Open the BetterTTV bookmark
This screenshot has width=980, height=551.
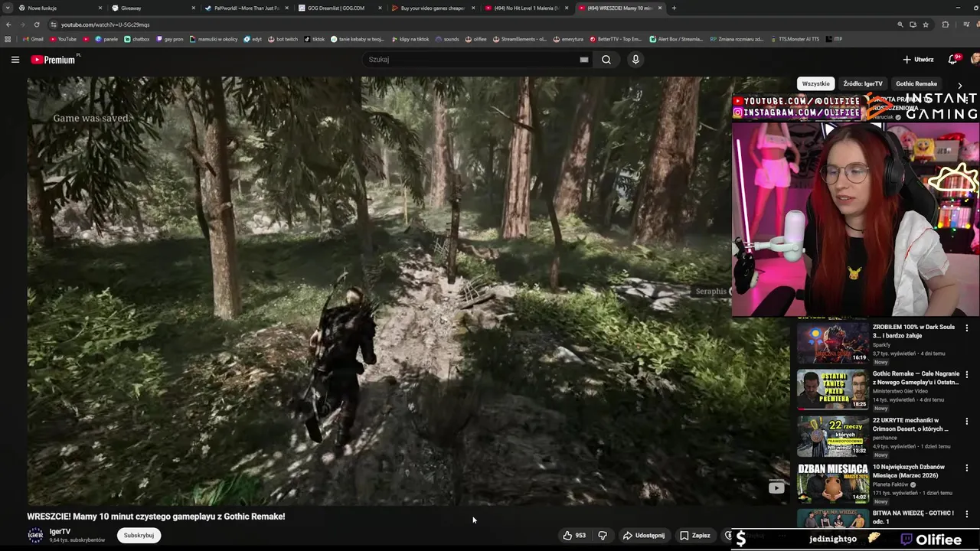point(616,39)
